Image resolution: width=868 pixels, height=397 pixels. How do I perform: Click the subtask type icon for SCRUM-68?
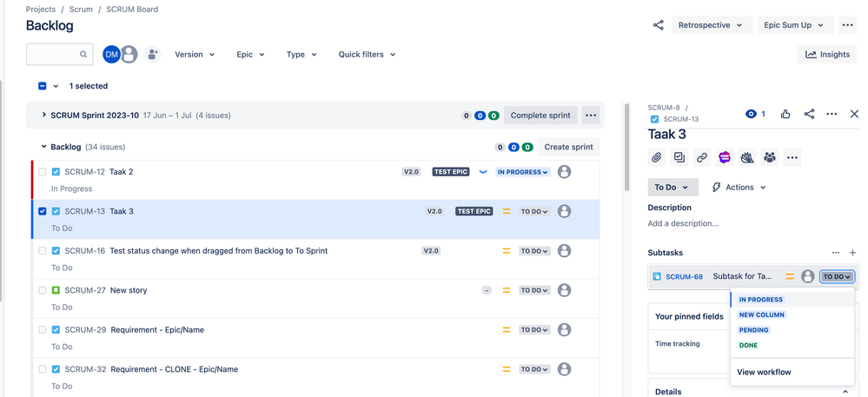coord(657,276)
